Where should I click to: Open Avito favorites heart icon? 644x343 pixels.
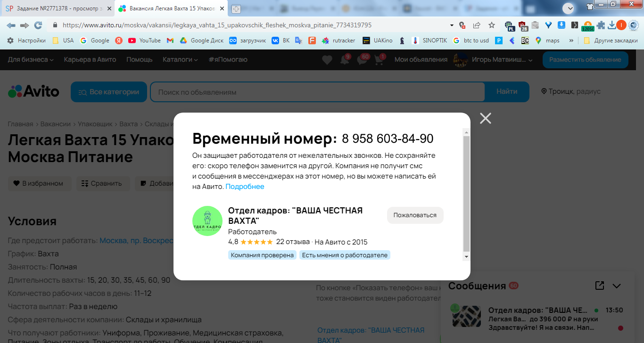[327, 60]
